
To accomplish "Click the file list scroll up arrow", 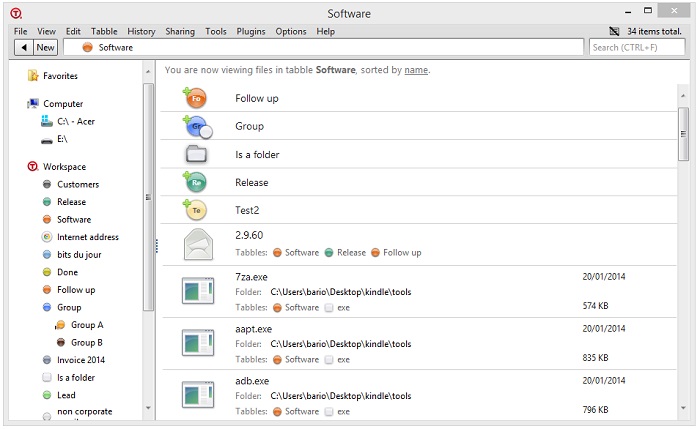I will (x=683, y=96).
